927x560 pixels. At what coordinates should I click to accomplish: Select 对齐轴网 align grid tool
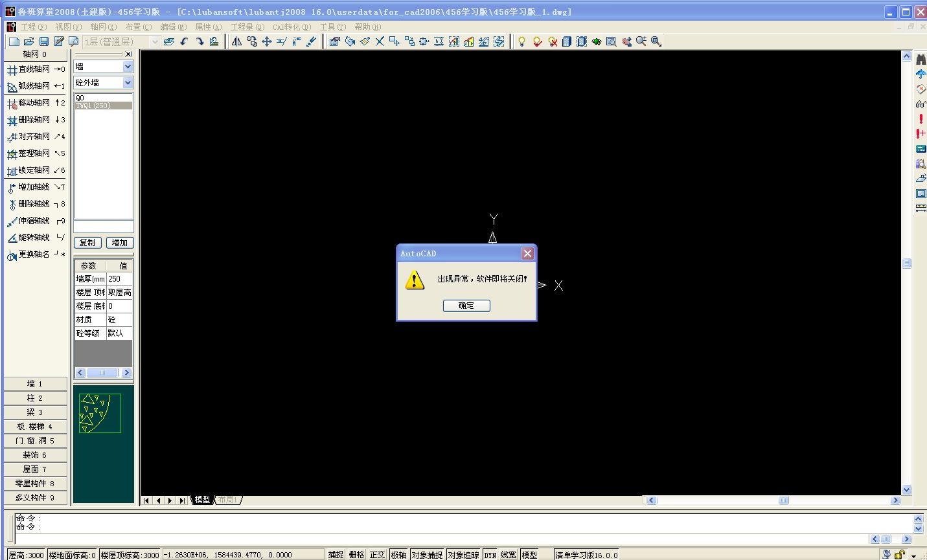pos(36,137)
